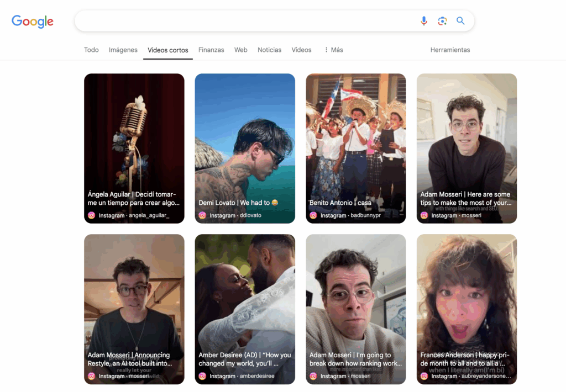
Task: Go to the Vídeos tab
Action: (301, 50)
